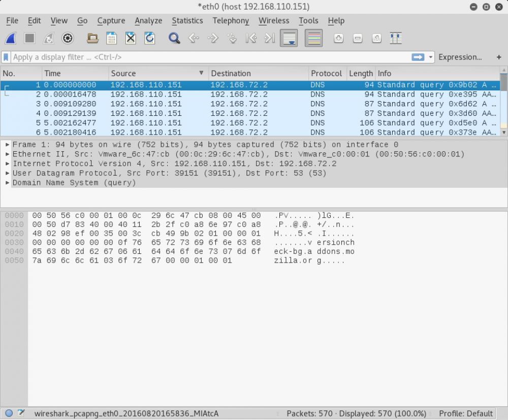
Task: Expand the Domain Name System (query) row
Action: pyautogui.click(x=8, y=183)
